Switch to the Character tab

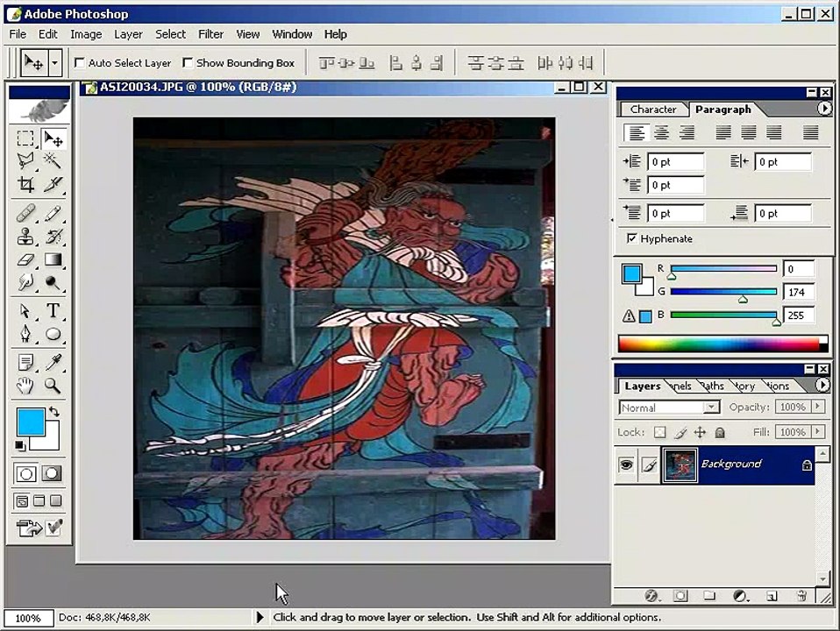653,110
